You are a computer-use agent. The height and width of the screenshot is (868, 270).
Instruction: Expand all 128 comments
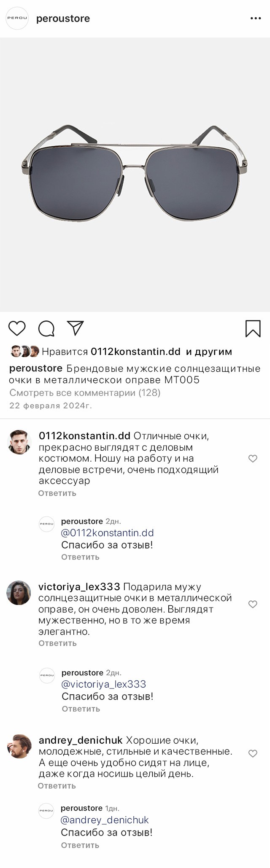pos(85,393)
